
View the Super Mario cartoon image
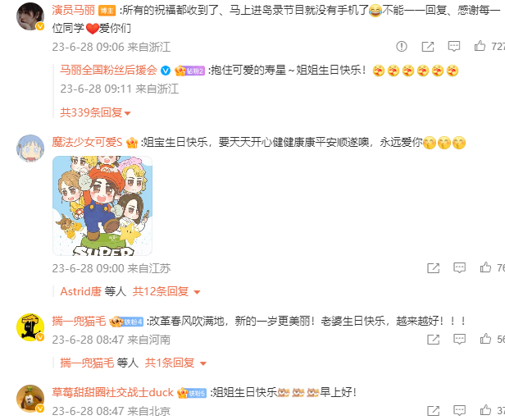coord(102,206)
